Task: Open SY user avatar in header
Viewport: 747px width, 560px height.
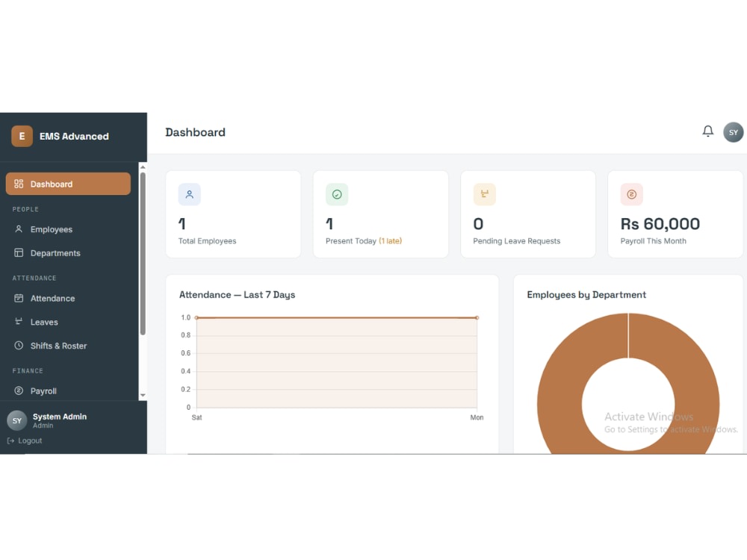Action: (734, 132)
